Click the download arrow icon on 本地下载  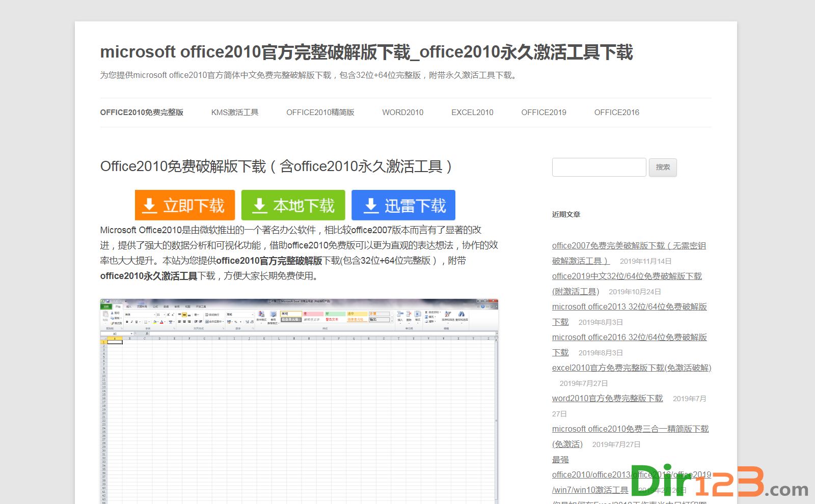click(x=260, y=206)
